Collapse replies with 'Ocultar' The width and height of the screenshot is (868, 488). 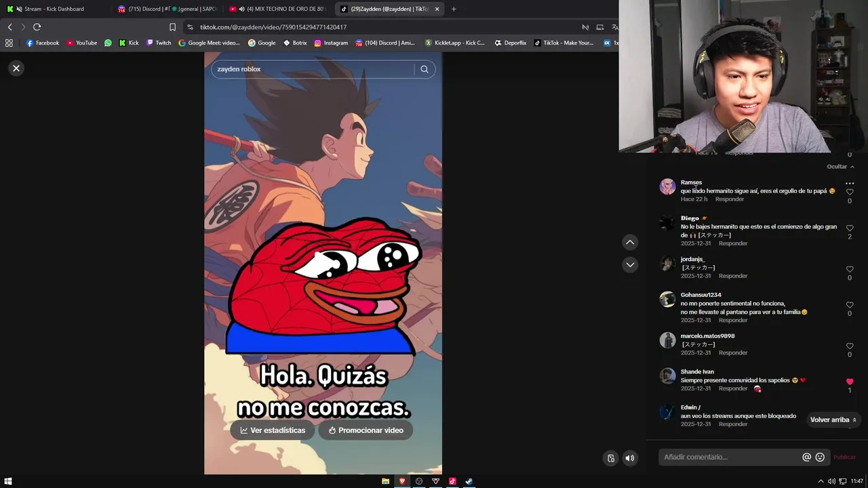(x=840, y=167)
